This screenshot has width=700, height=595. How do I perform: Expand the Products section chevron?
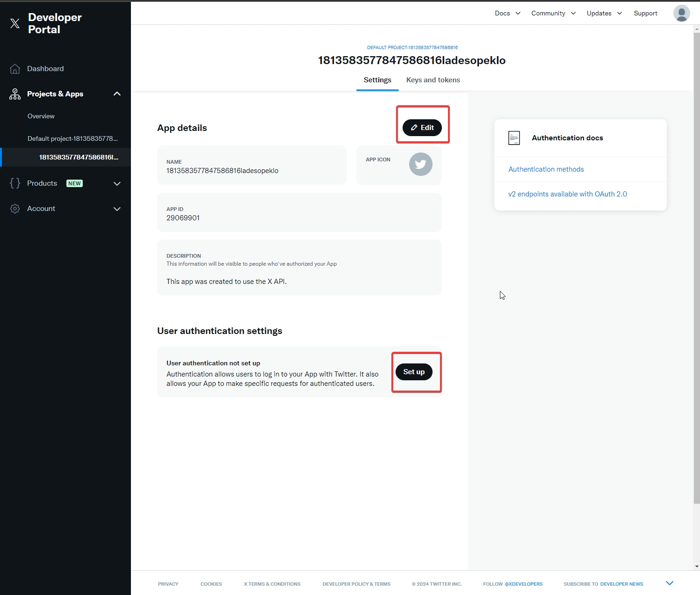coord(117,183)
